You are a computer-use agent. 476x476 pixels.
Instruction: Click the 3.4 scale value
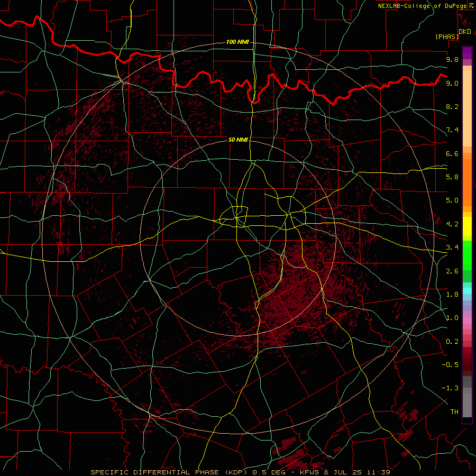click(x=452, y=247)
